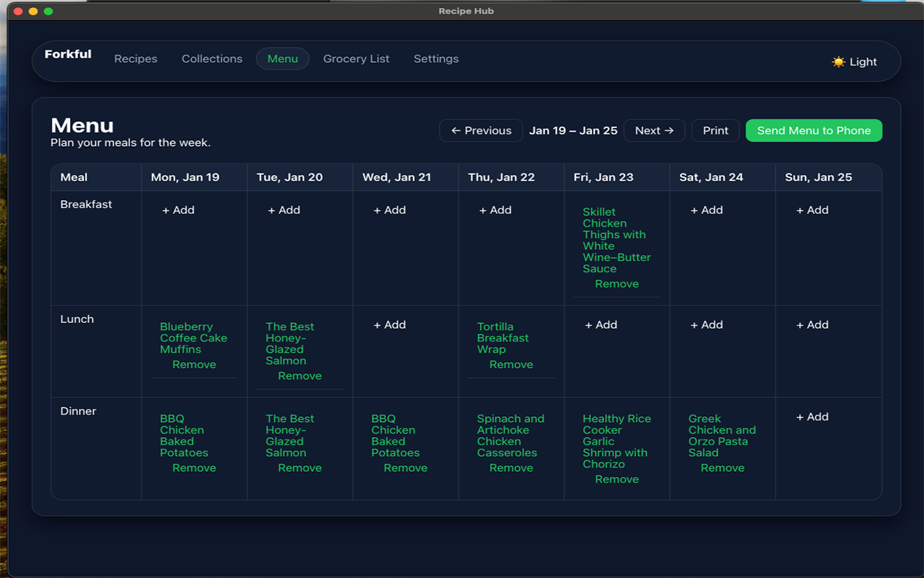
Task: Remove Healthy Rice Cooker Garlic Shrimp from Friday
Action: [616, 480]
